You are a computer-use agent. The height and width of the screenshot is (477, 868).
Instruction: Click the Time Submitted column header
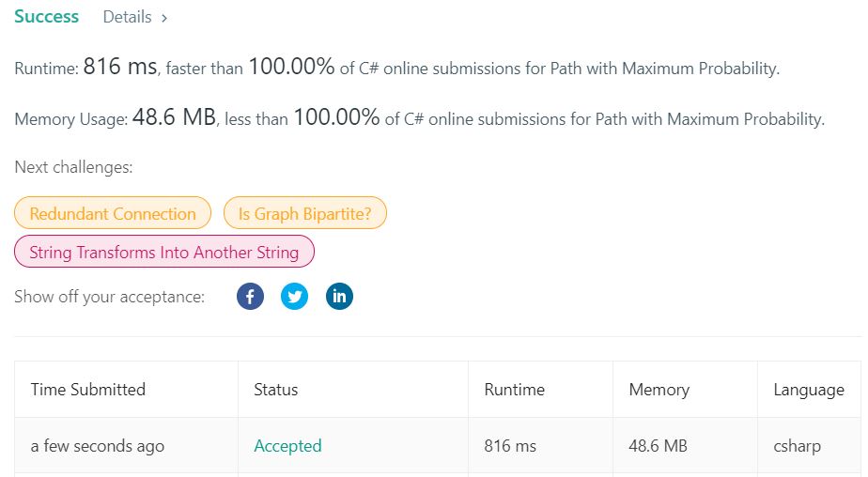[x=88, y=390]
